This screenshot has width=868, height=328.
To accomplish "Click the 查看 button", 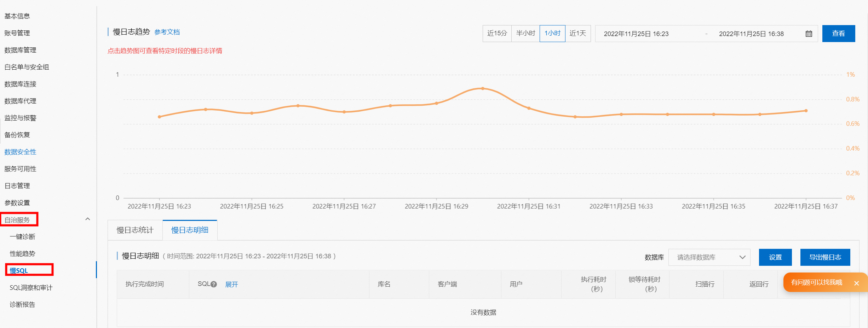I will pos(838,34).
